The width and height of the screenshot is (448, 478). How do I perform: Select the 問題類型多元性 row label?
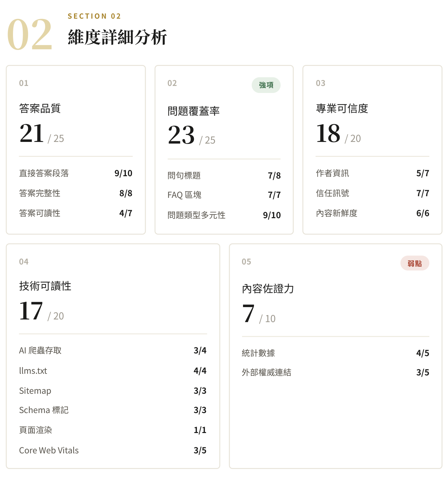coord(196,215)
